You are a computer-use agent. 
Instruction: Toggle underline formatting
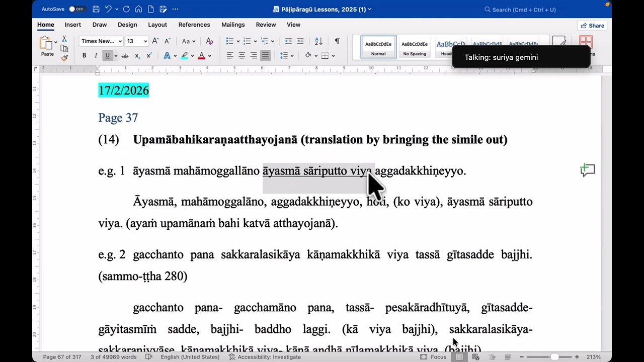tap(107, 55)
